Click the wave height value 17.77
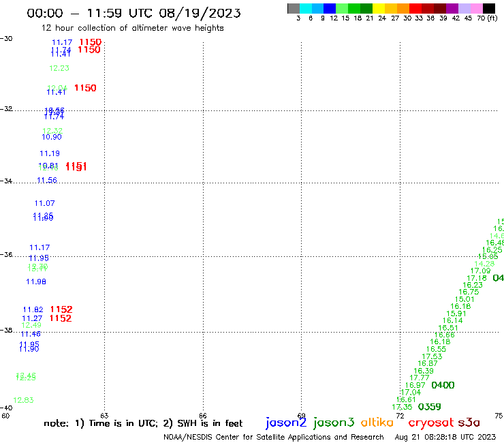Viewport: 504px width, 443px height. 419,378
